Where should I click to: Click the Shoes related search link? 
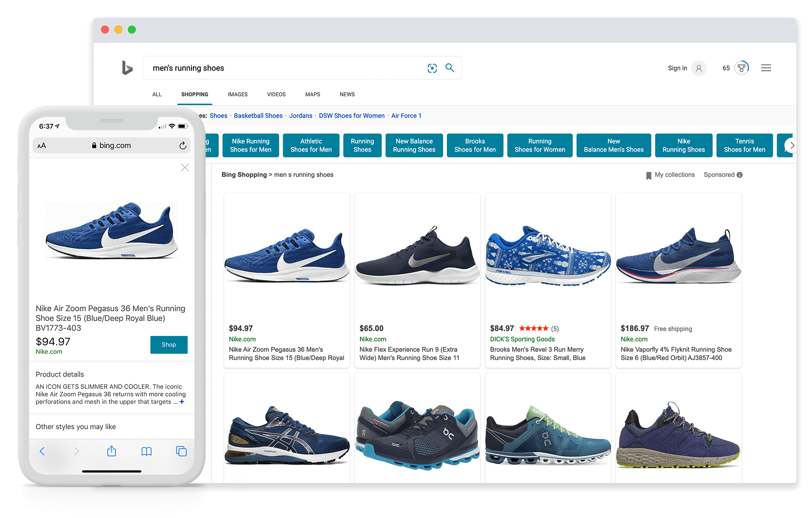tap(219, 116)
